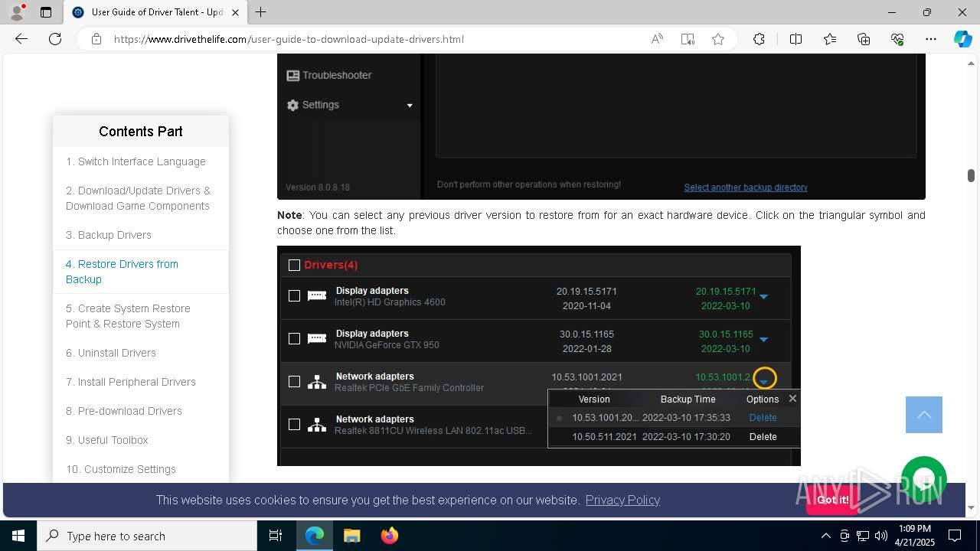Go to 2. Download/Update Drivers section
This screenshot has height=551, width=980.
(x=138, y=198)
